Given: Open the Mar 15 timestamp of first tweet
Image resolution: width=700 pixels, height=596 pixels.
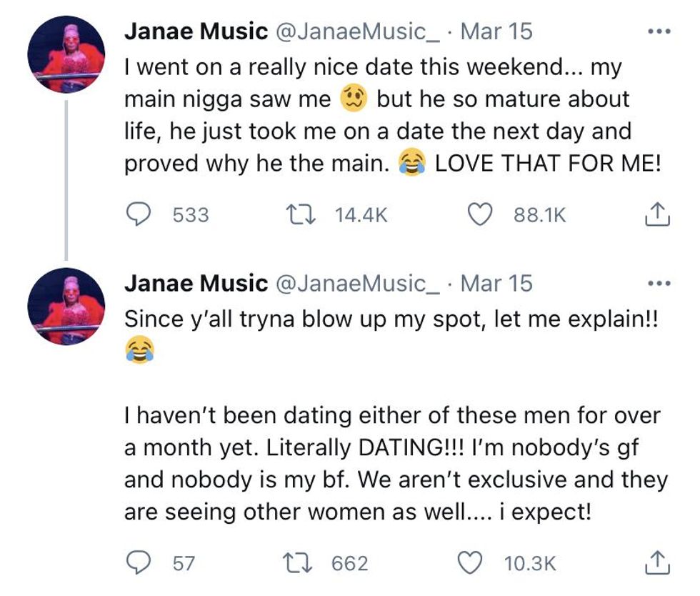Looking at the screenshot, I should 496,32.
